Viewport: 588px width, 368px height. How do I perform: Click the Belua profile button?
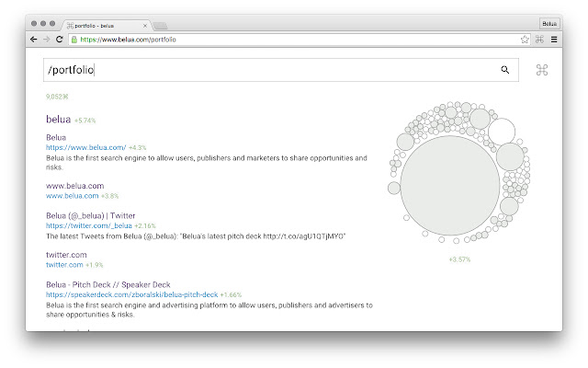(x=549, y=23)
